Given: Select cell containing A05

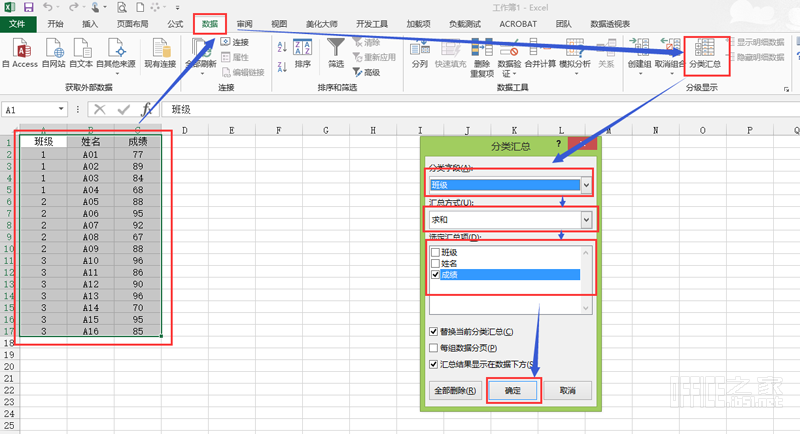Looking at the screenshot, I should 90,201.
